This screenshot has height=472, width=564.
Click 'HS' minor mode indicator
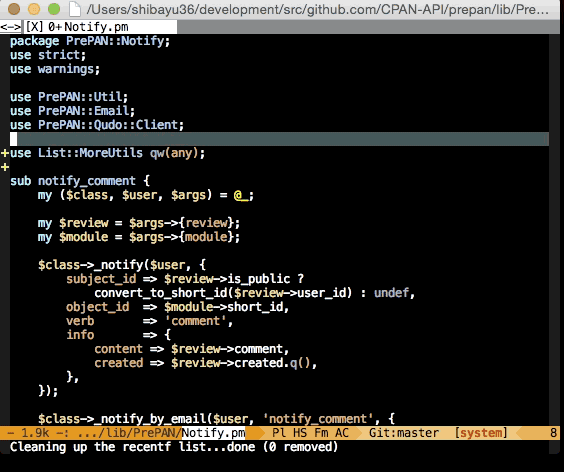(300, 433)
